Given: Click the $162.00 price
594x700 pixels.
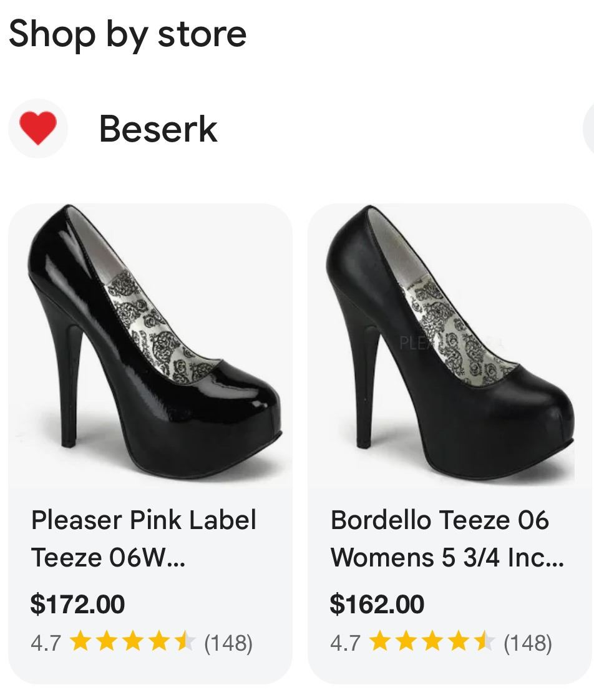Looking at the screenshot, I should tap(377, 604).
